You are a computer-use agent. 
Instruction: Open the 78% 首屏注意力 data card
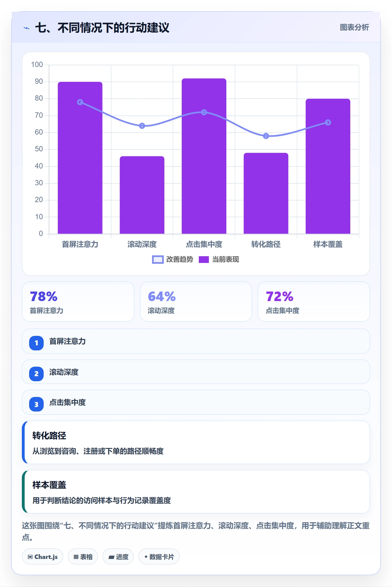(x=78, y=302)
